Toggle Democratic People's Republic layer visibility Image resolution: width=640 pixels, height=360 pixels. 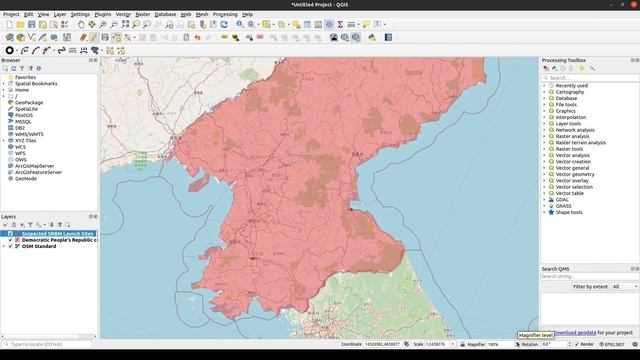click(11, 240)
